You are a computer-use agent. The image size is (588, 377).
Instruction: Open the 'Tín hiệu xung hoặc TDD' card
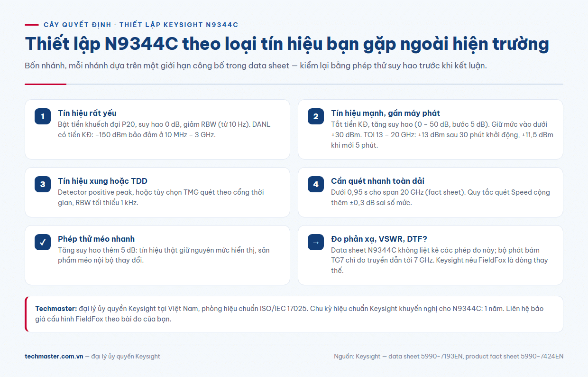(x=157, y=192)
